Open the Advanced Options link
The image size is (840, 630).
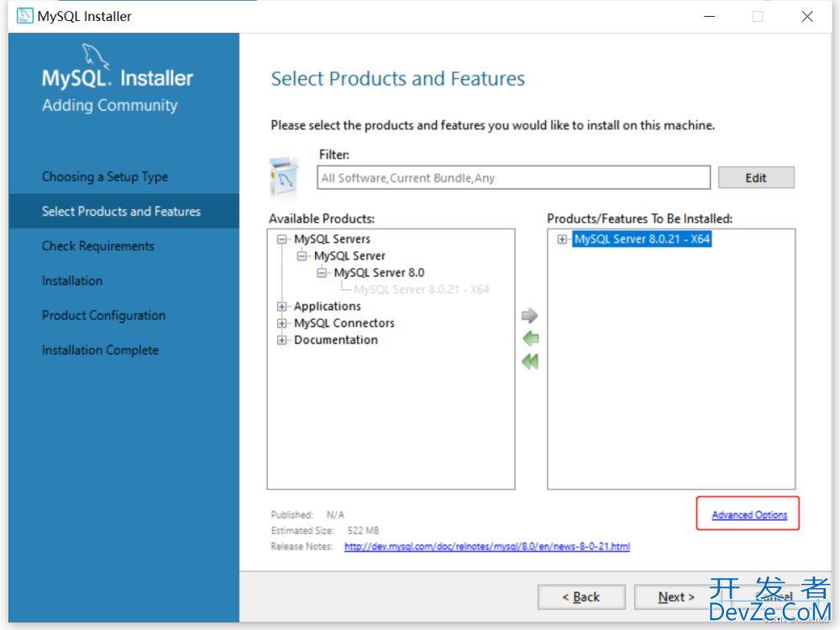point(749,515)
